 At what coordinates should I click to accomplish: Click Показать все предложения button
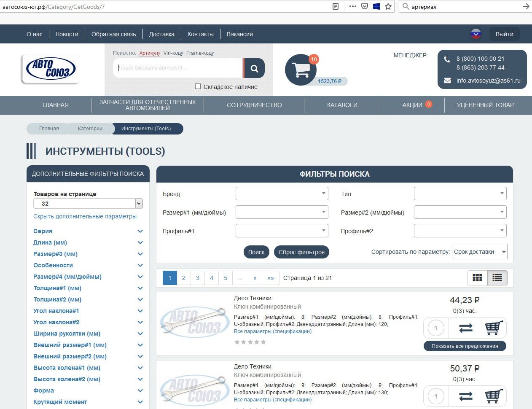465,346
